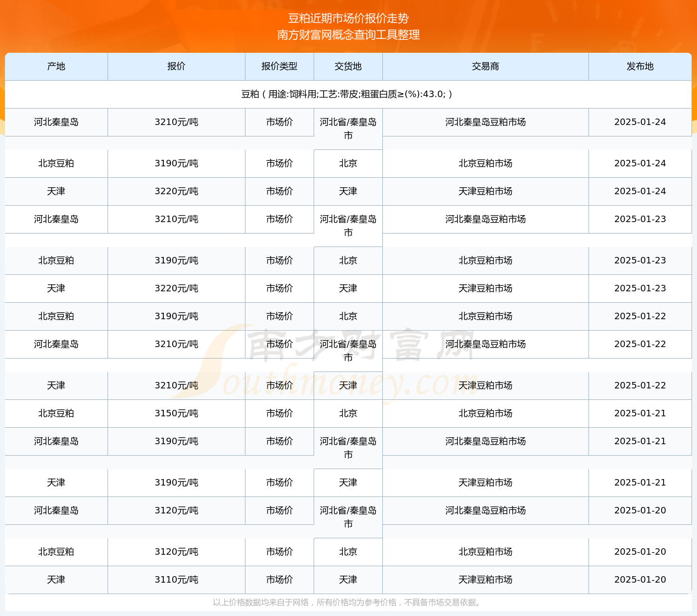The image size is (697, 616).
Task: Click the 发布地 column header
Action: [640, 66]
